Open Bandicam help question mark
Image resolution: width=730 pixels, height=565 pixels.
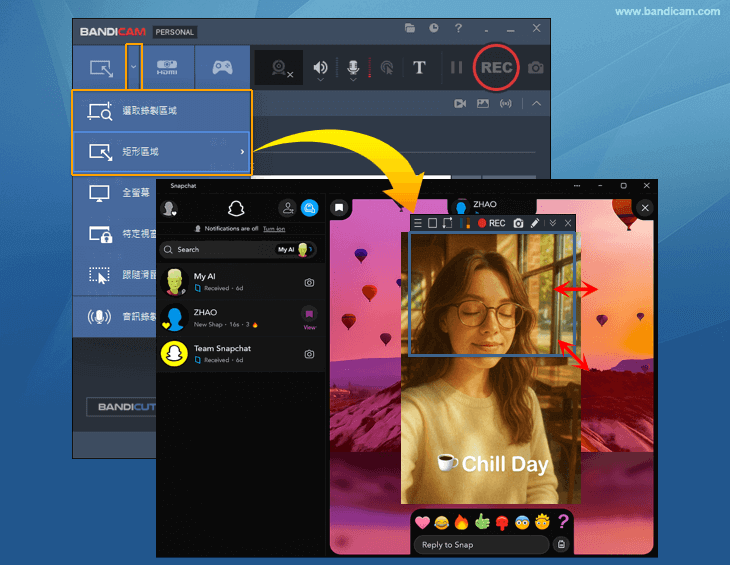[x=458, y=28]
